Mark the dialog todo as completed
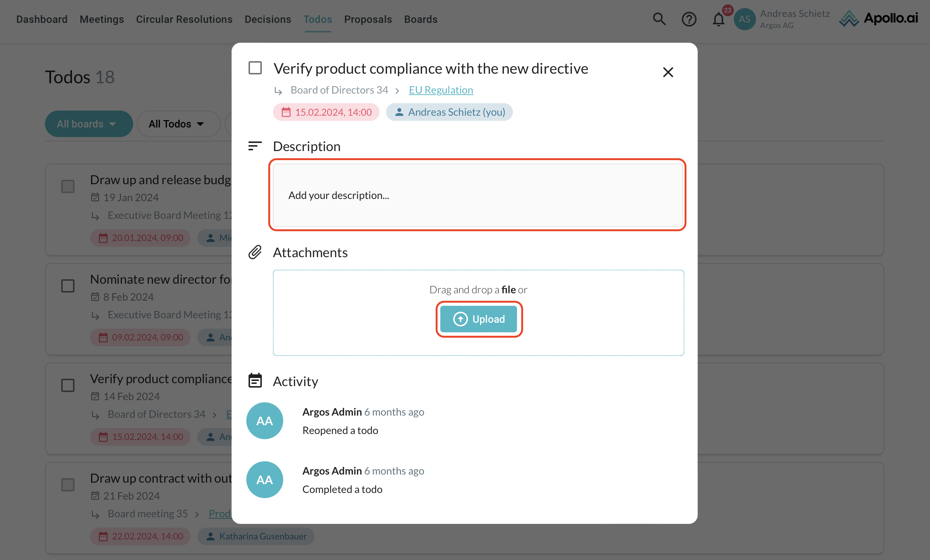 coord(255,68)
